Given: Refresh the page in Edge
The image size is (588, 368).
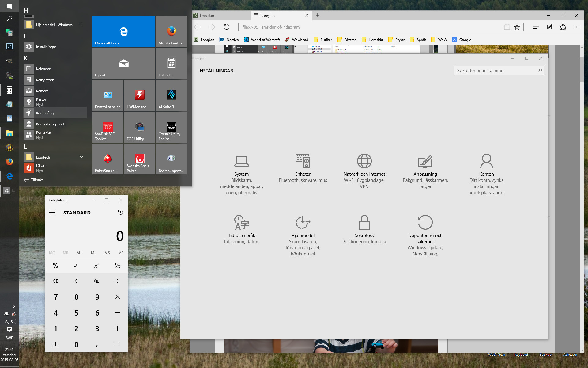Looking at the screenshot, I should tap(227, 27).
